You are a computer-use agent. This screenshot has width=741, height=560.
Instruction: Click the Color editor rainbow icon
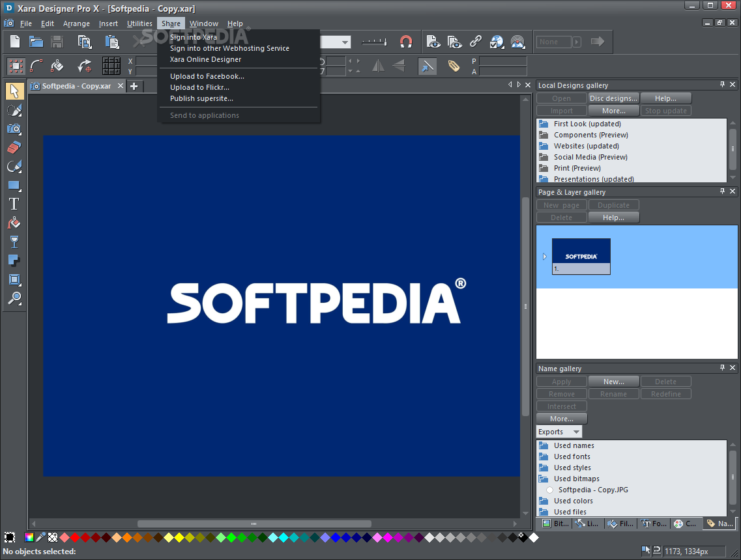point(29,537)
